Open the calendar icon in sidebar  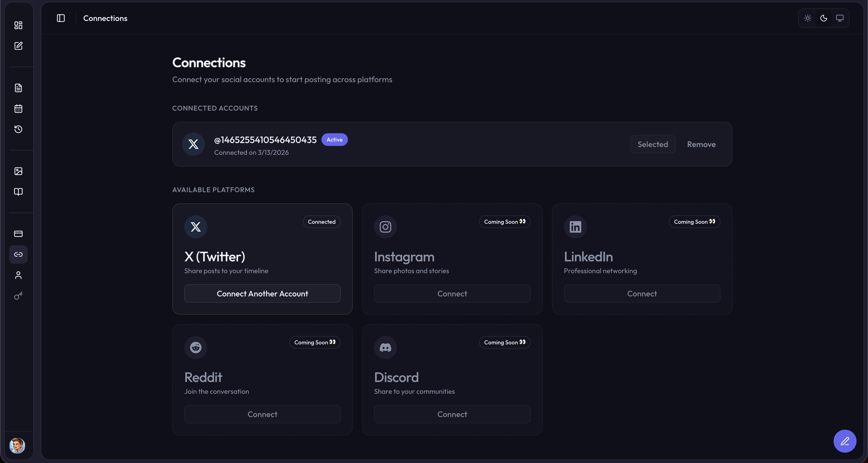click(x=18, y=109)
